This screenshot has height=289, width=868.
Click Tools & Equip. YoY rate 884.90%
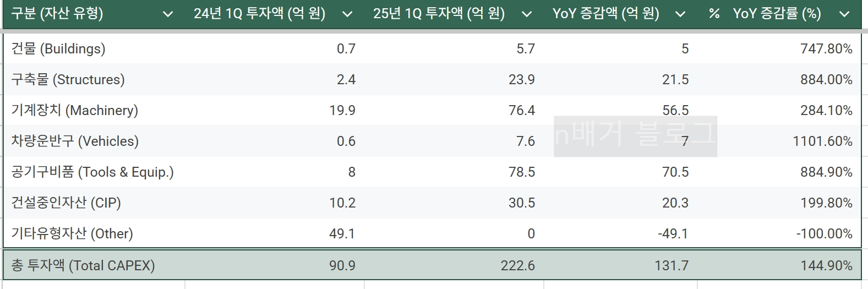[826, 172]
